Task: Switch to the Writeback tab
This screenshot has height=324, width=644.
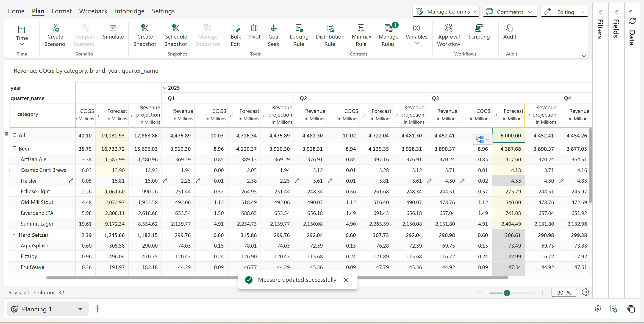Action: click(93, 11)
